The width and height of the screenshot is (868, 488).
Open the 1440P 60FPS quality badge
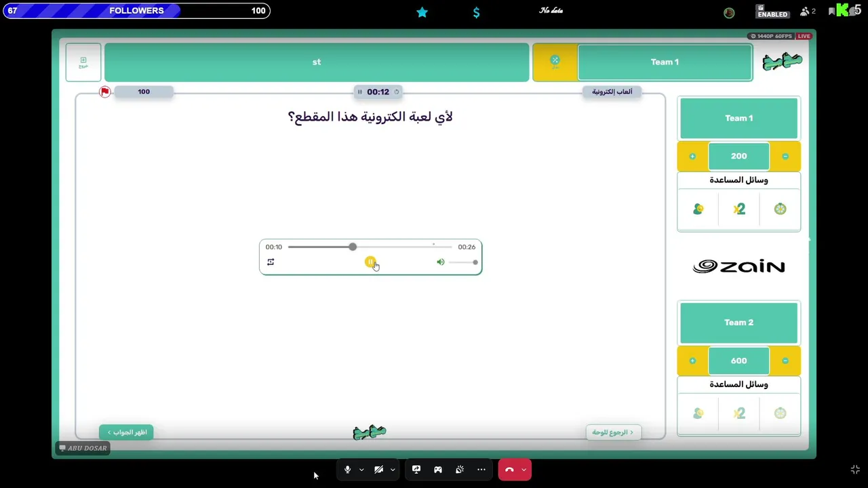pyautogui.click(x=772, y=36)
